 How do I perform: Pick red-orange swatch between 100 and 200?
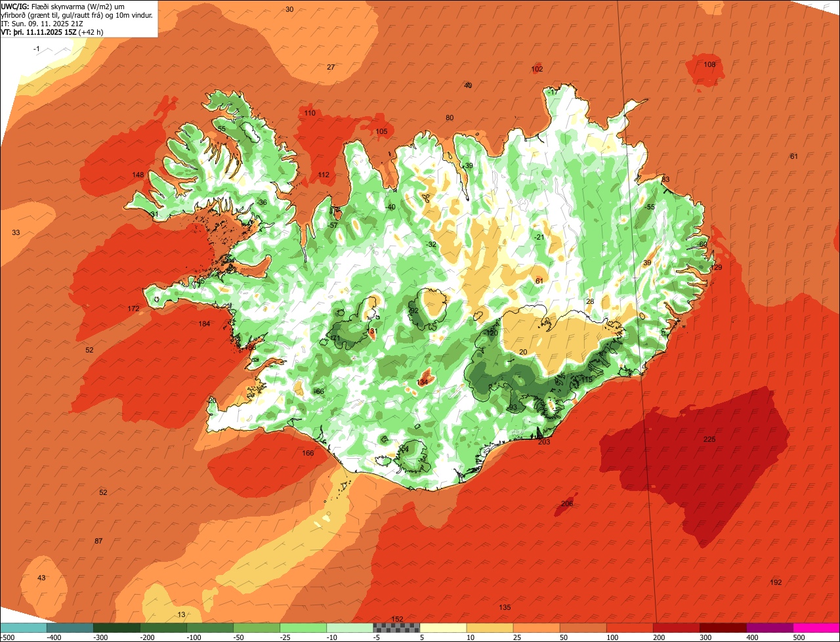(629, 628)
